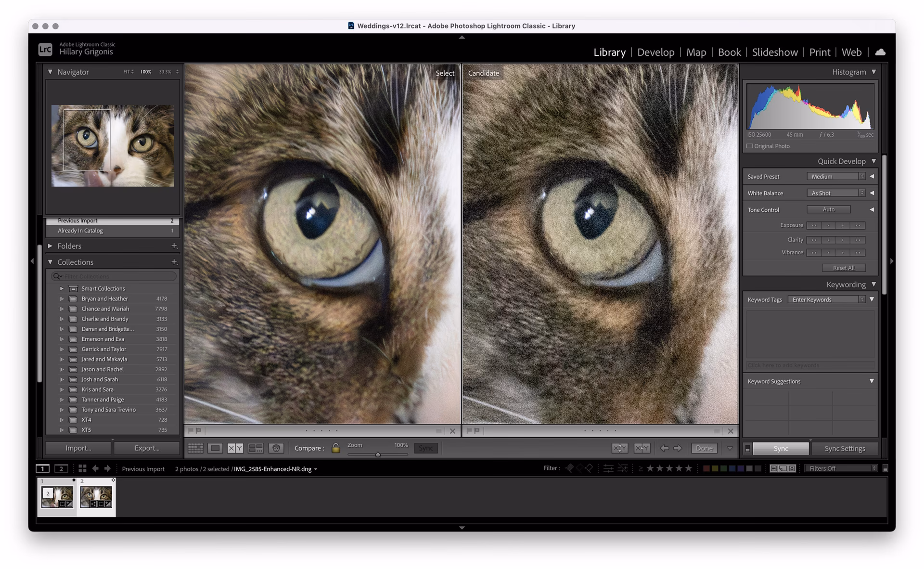Screen dimensions: 924x569
Task: Toggle the Original Photo checkbox
Action: click(749, 146)
